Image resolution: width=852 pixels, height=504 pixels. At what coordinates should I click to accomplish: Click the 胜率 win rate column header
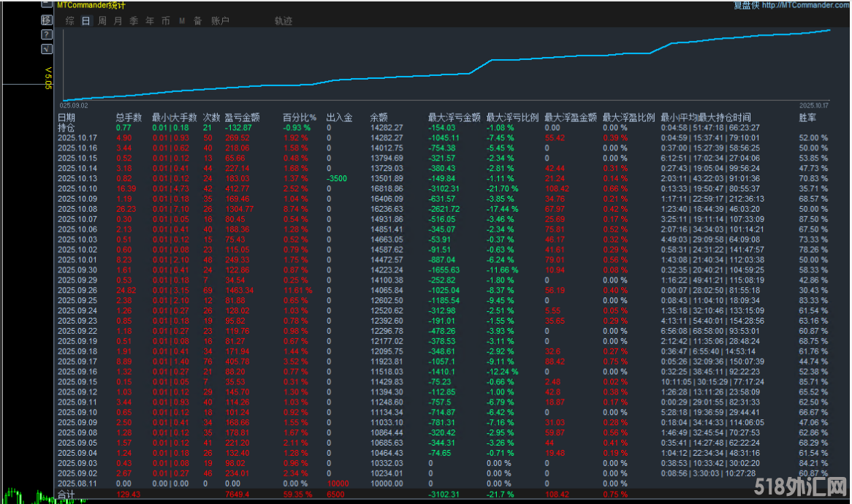tap(808, 117)
